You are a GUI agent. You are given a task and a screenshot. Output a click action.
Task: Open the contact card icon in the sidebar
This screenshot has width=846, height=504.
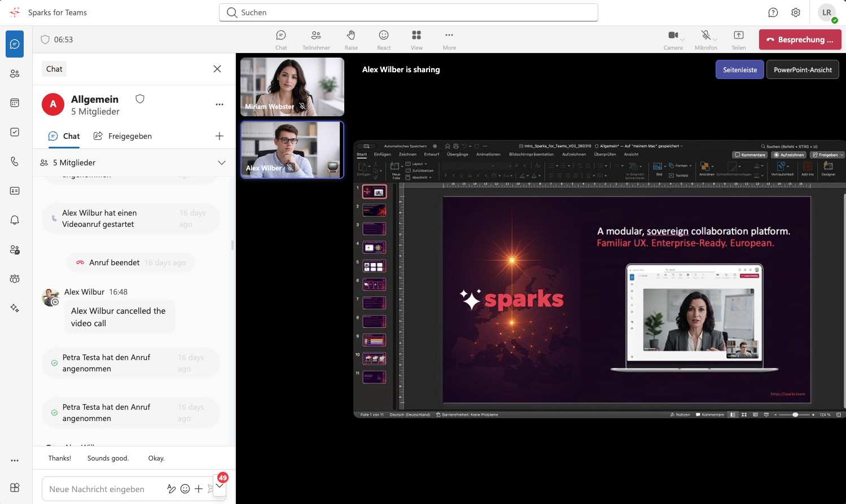[15, 191]
